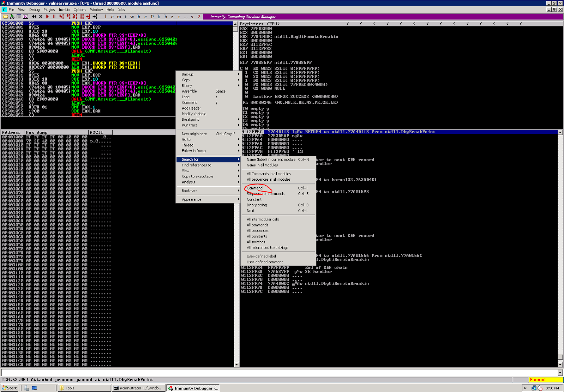The image size is (564, 392).
Task: Expand the Go to submenu
Action: [208, 139]
